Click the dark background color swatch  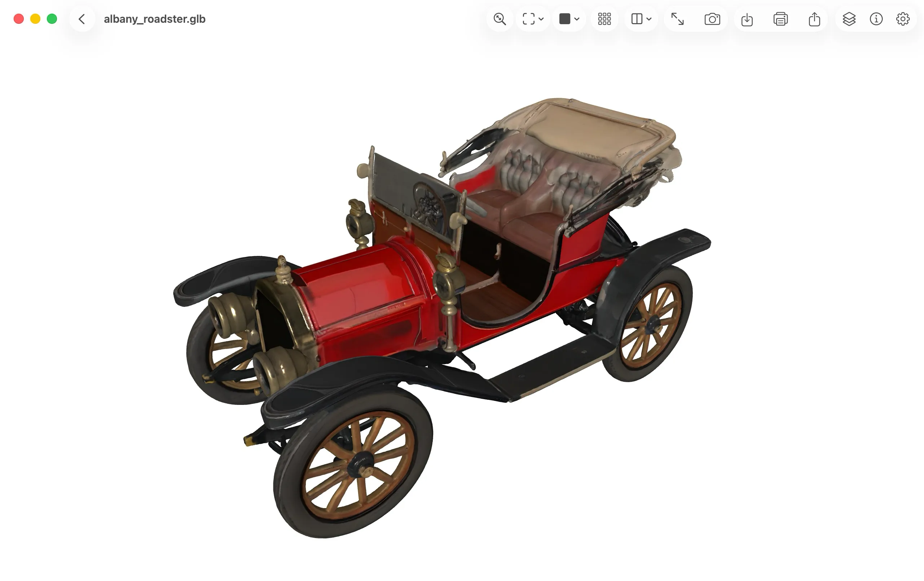564,19
